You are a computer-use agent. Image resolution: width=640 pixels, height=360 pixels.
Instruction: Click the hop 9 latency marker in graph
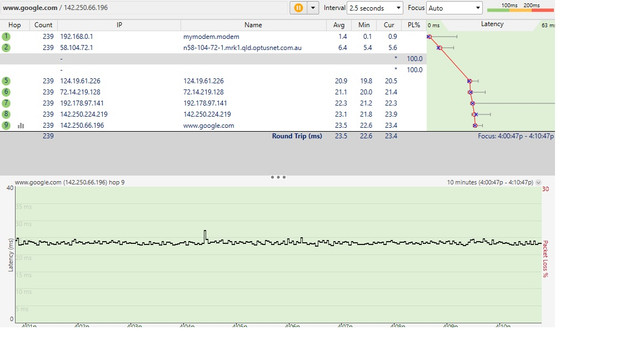coord(475,125)
